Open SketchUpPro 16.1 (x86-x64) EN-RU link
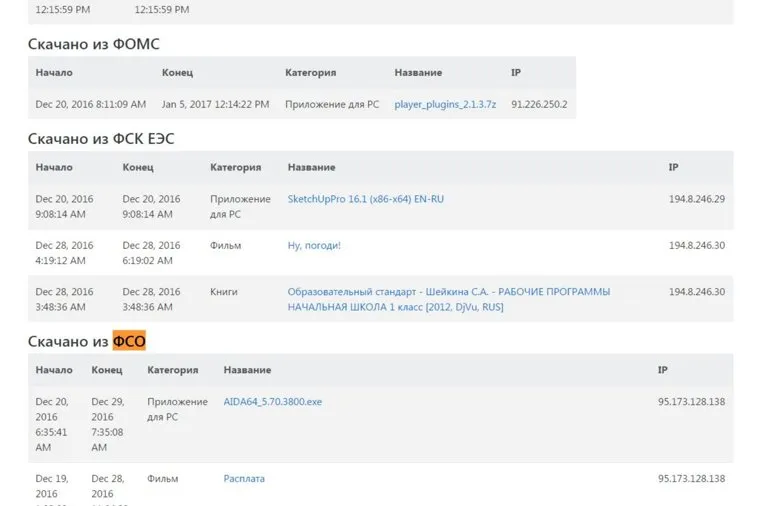760x506 pixels. 365,199
